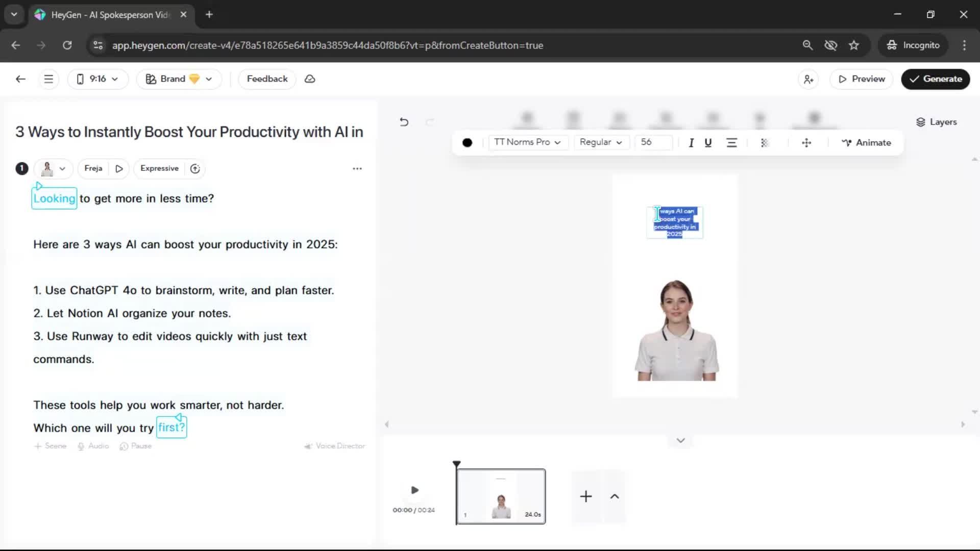Open the black text color swatch
980x551 pixels.
pyautogui.click(x=467, y=143)
